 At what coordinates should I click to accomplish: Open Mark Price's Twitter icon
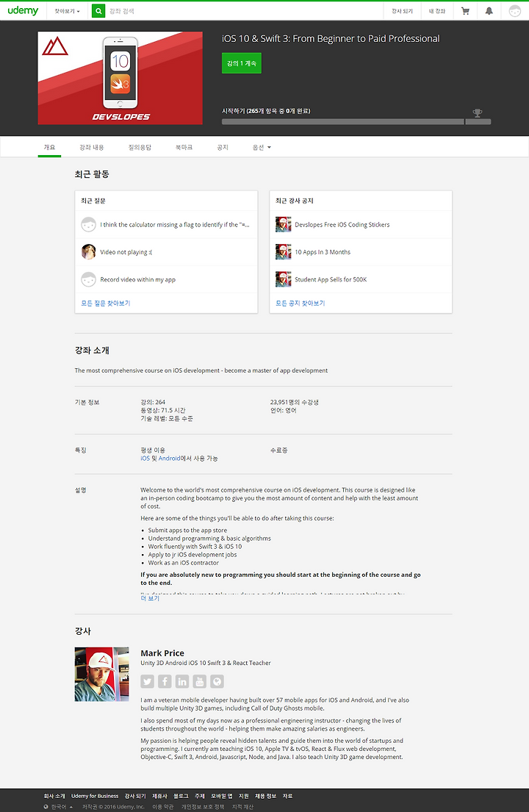pyautogui.click(x=148, y=681)
